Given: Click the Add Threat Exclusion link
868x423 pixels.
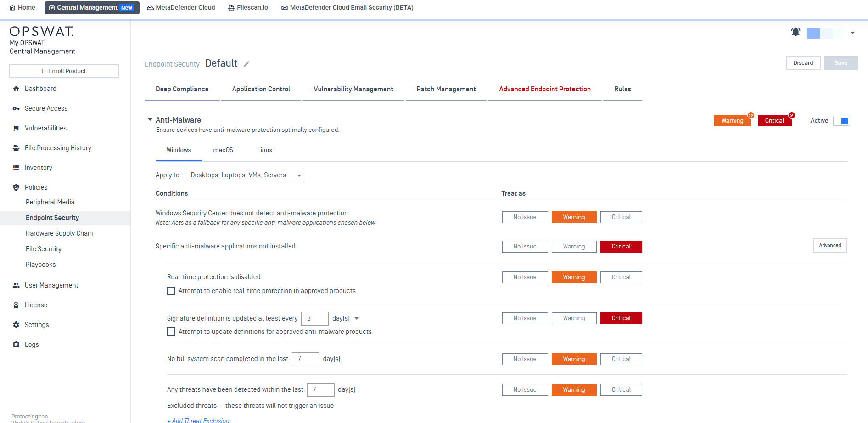Looking at the screenshot, I should tap(198, 420).
